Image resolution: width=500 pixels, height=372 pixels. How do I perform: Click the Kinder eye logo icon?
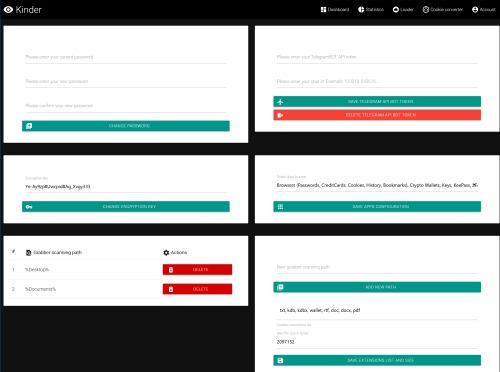pos(8,10)
